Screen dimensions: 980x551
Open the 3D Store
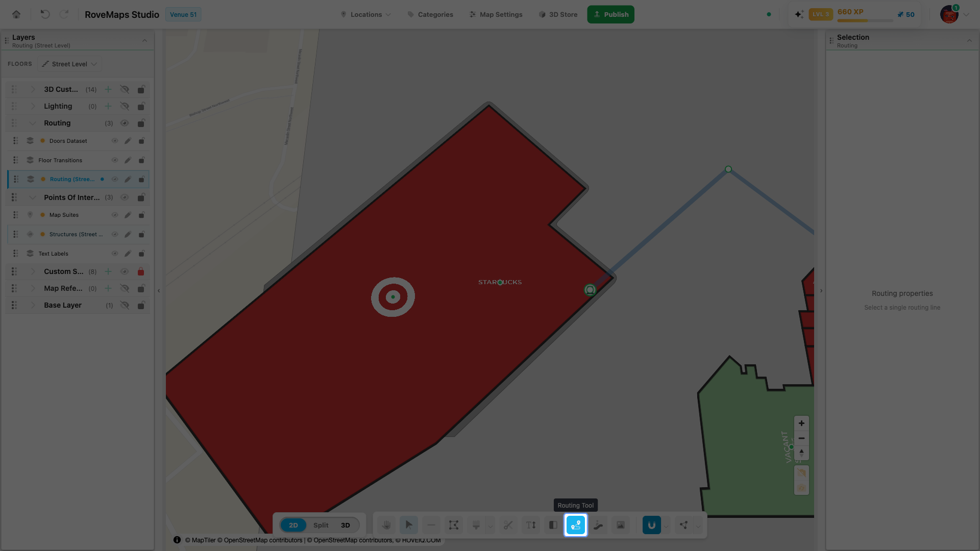tap(558, 14)
